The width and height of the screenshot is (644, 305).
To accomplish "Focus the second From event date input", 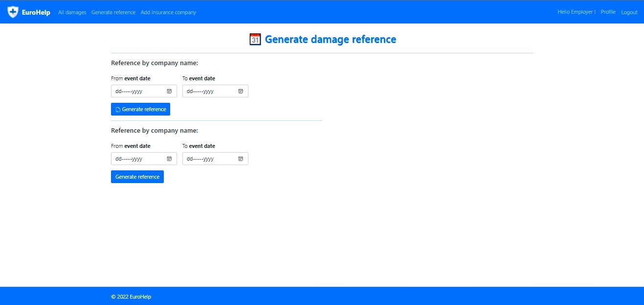I will pyautogui.click(x=144, y=159).
